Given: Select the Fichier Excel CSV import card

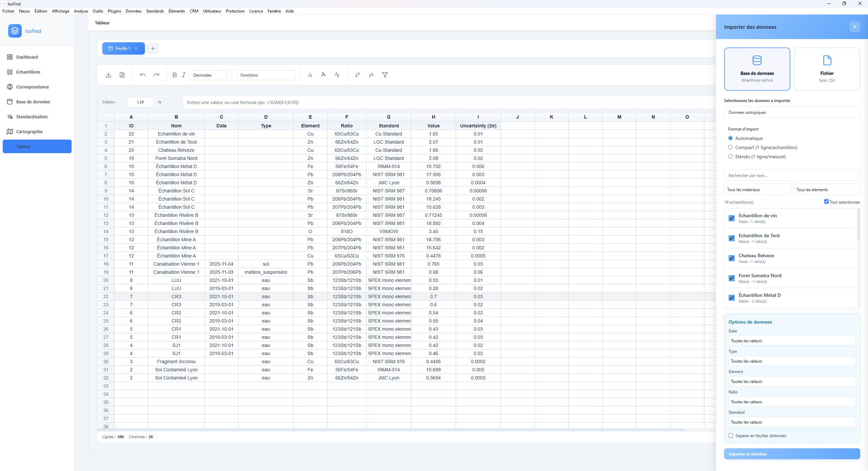Looking at the screenshot, I should click(827, 69).
